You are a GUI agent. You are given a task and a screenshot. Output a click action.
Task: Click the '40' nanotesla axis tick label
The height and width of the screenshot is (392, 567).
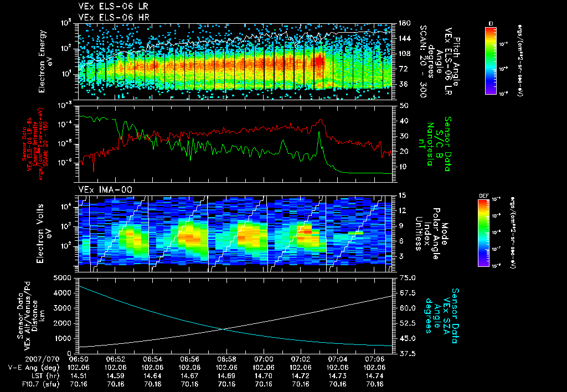point(403,121)
